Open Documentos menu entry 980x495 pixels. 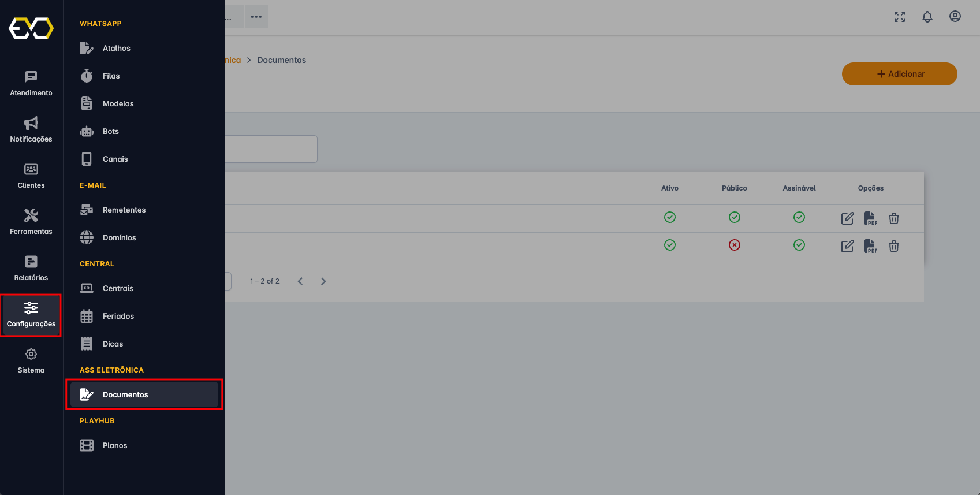coord(125,394)
